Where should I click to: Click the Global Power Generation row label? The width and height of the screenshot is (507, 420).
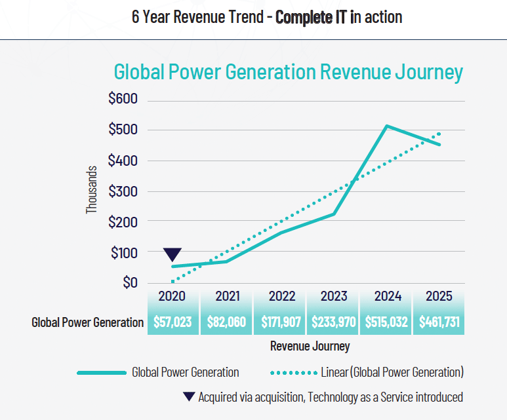pyautogui.click(x=87, y=322)
